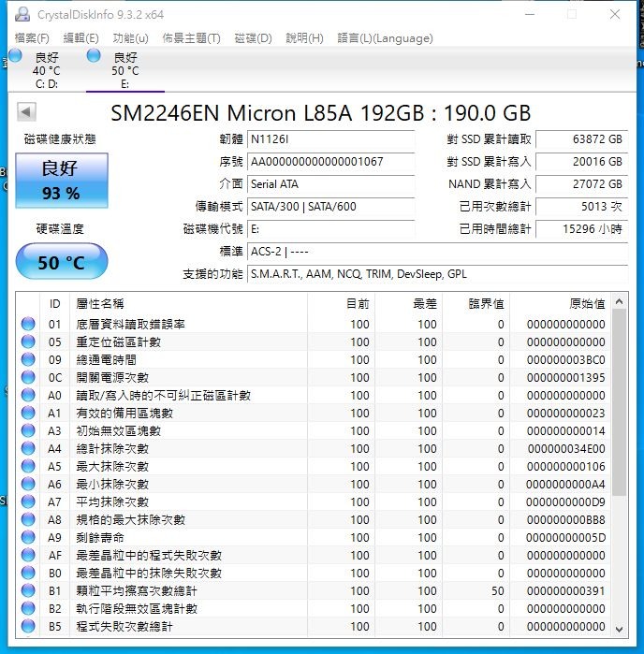
Task: Click the status icon for attribute 01
Action: coord(28,324)
